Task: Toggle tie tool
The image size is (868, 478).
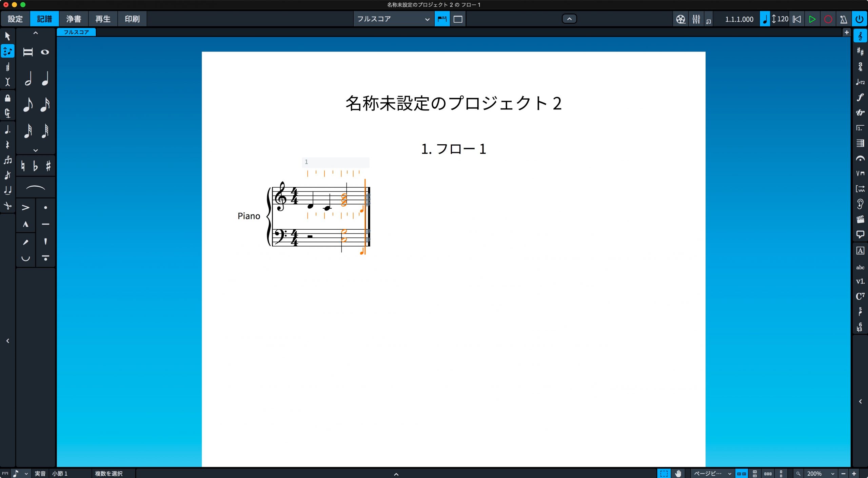Action: click(x=7, y=190)
